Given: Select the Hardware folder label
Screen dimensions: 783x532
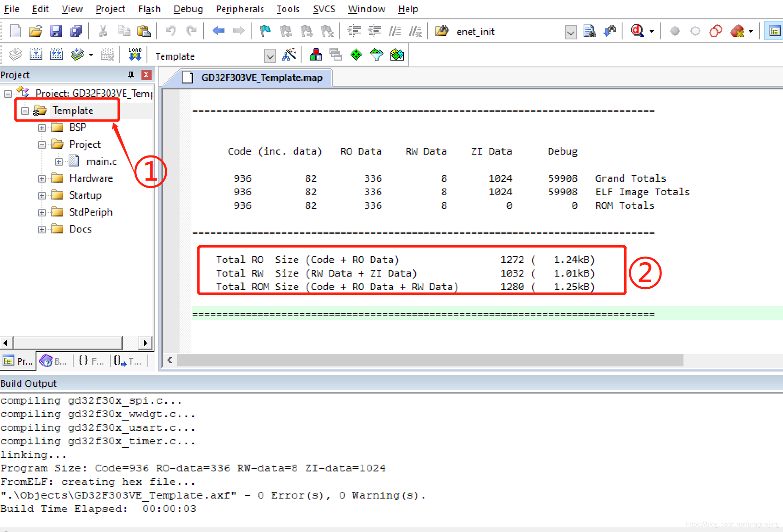Looking at the screenshot, I should [x=91, y=178].
